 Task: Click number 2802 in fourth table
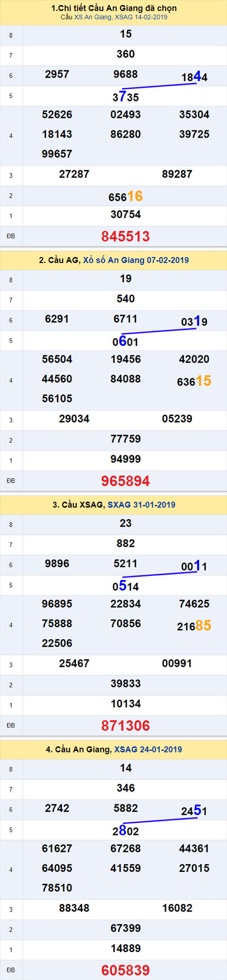[125, 831]
